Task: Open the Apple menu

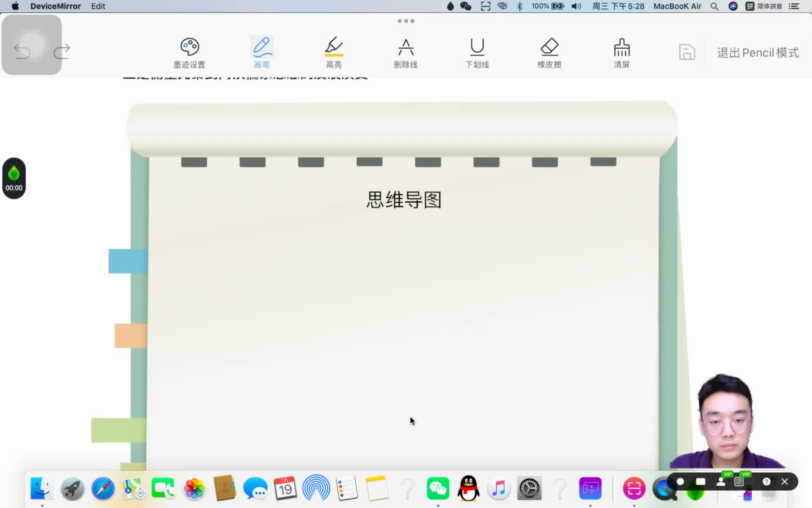Action: coord(15,6)
